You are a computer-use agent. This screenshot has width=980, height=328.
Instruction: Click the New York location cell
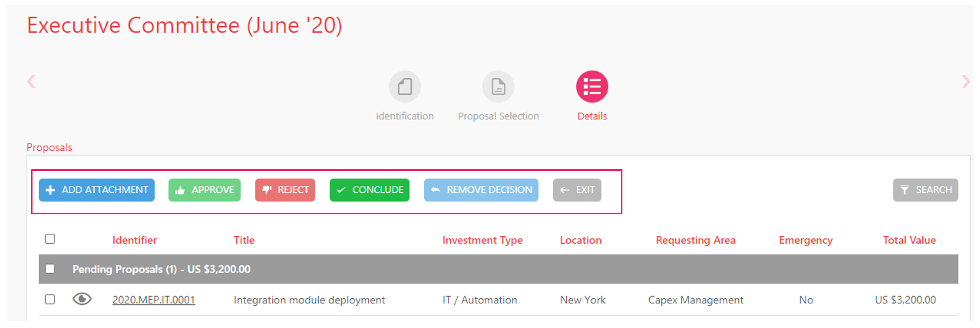click(583, 300)
